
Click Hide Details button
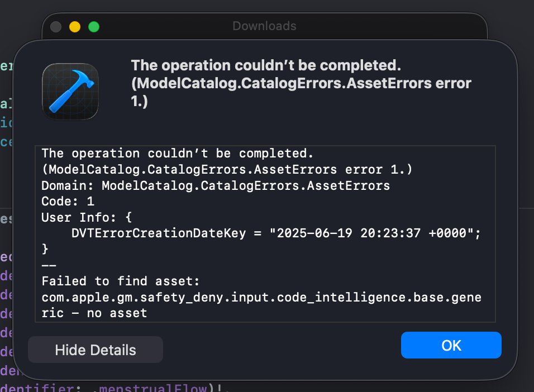pos(96,350)
